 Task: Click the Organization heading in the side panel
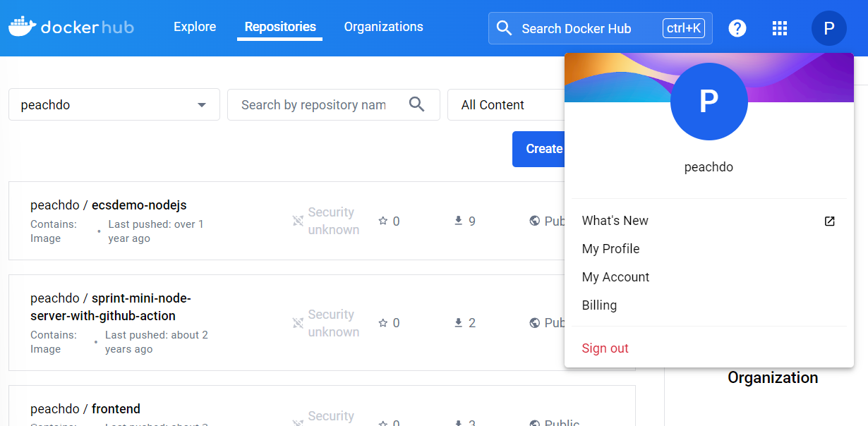click(x=773, y=377)
